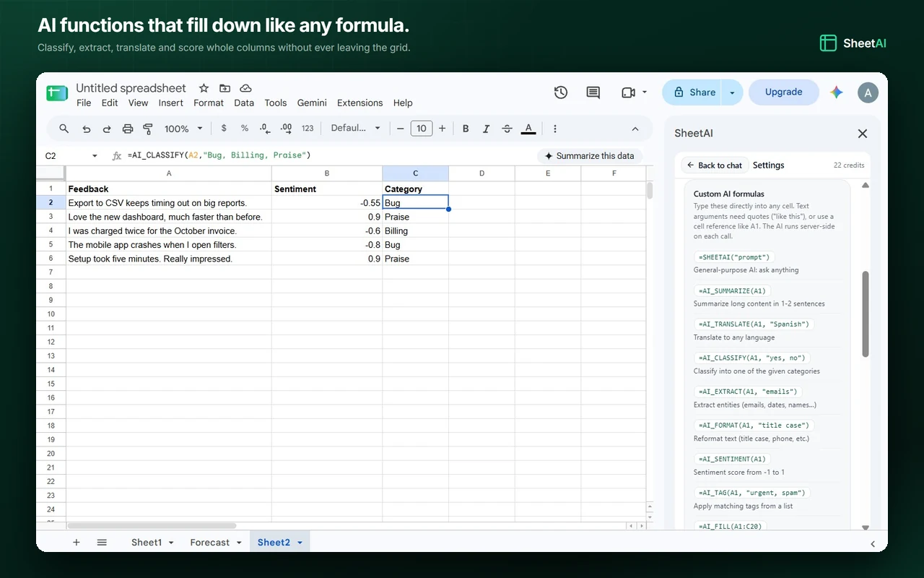
Task: Move the spreadsheet to a folder
Action: point(225,88)
